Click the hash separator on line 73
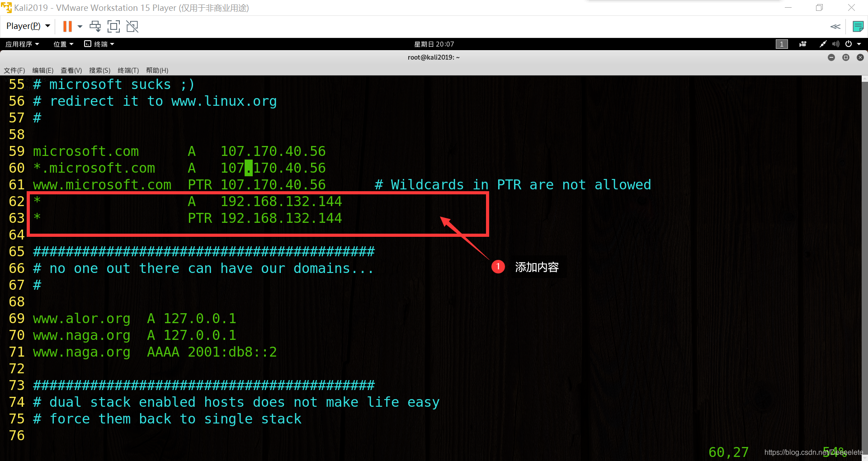The width and height of the screenshot is (868, 461). [204, 386]
